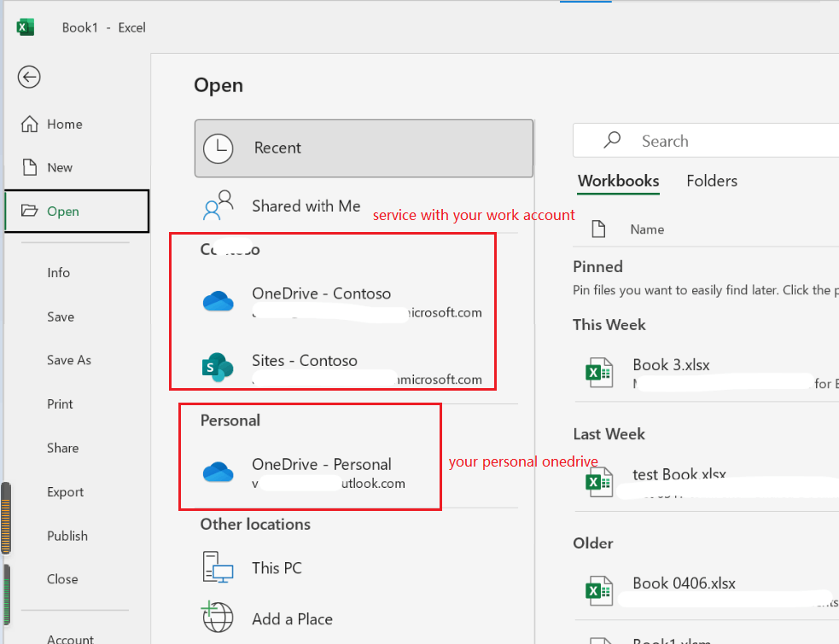The height and width of the screenshot is (644, 839).
Task: Click the Book 3.xlsx file icon
Action: click(599, 372)
